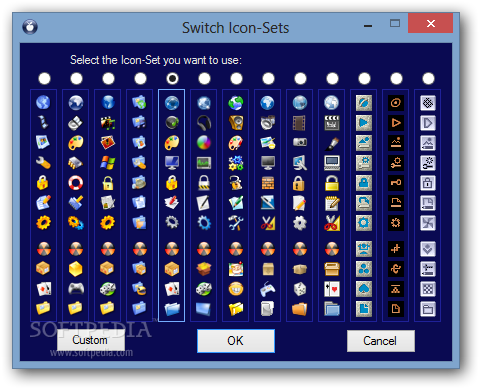Click the orange brick wall icon
480x389 pixels.
pyautogui.click(x=268, y=183)
